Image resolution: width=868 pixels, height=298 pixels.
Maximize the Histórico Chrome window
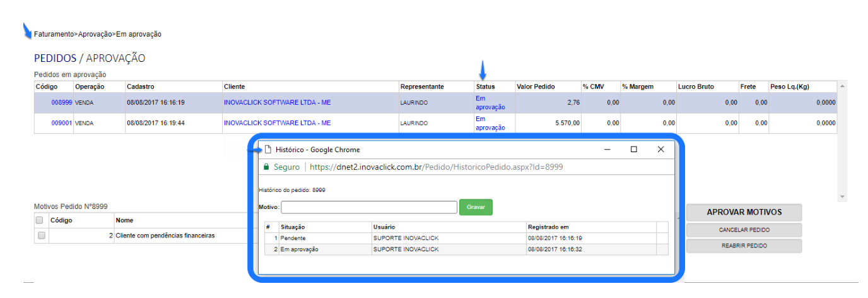(634, 150)
